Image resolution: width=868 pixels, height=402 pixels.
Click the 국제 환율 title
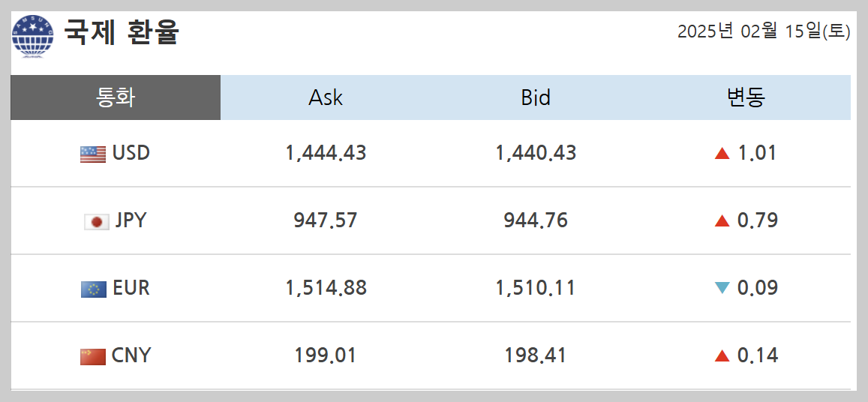click(122, 32)
